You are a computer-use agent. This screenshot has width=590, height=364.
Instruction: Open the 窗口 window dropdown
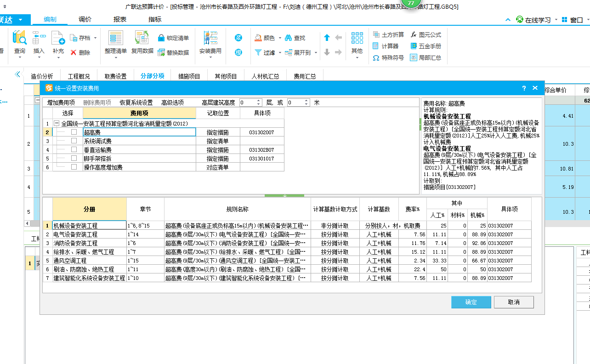click(x=587, y=20)
